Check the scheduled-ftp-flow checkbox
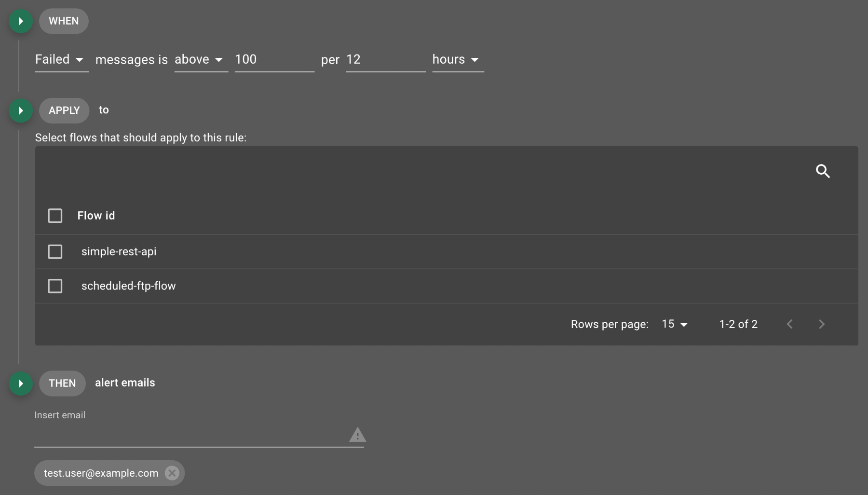 pos(55,286)
